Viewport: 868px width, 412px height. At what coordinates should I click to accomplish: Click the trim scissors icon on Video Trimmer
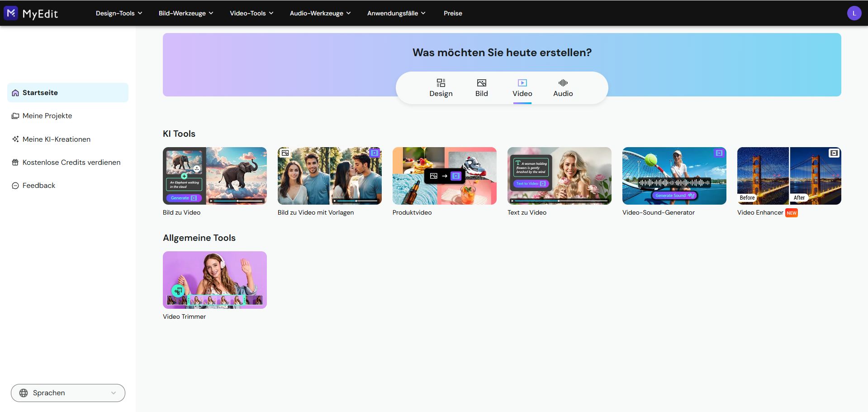pyautogui.click(x=178, y=291)
